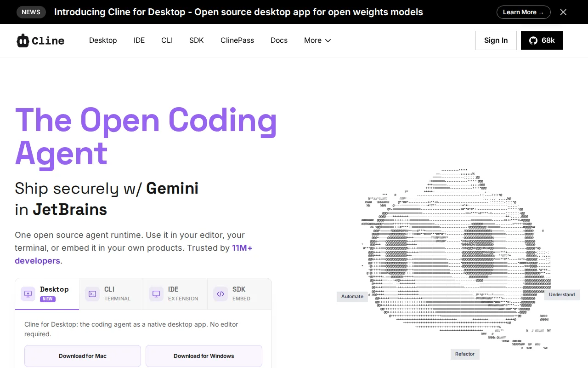The height and width of the screenshot is (368, 588).
Task: Open the Desktop nav item
Action: click(103, 40)
